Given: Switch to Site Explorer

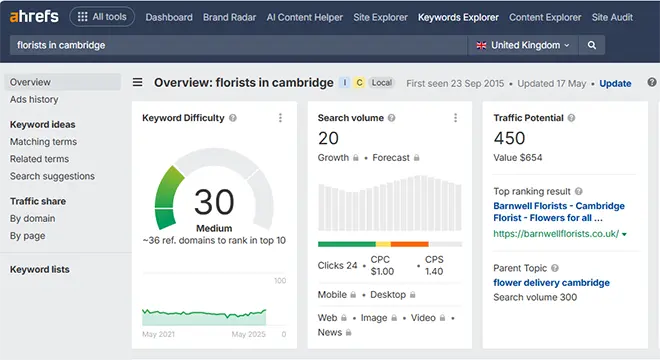Looking at the screenshot, I should pyautogui.click(x=380, y=17).
